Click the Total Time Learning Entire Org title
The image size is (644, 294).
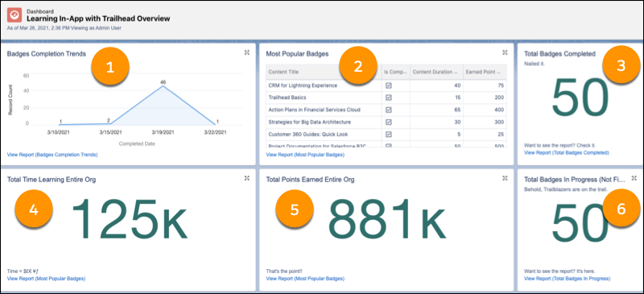pyautogui.click(x=52, y=180)
